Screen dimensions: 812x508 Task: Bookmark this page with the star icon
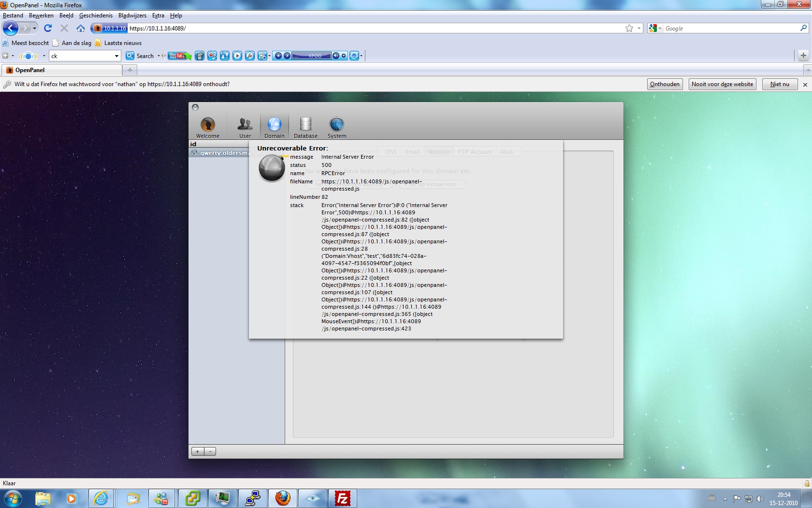coord(629,29)
